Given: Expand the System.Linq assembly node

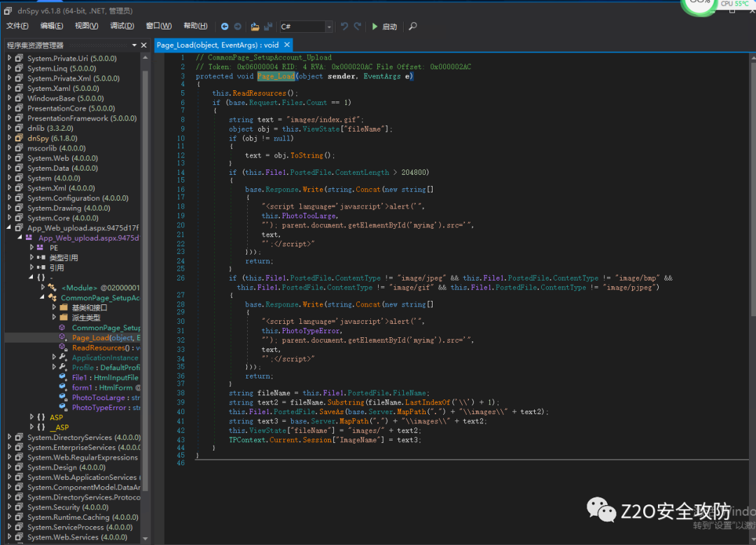Looking at the screenshot, I should (x=9, y=68).
